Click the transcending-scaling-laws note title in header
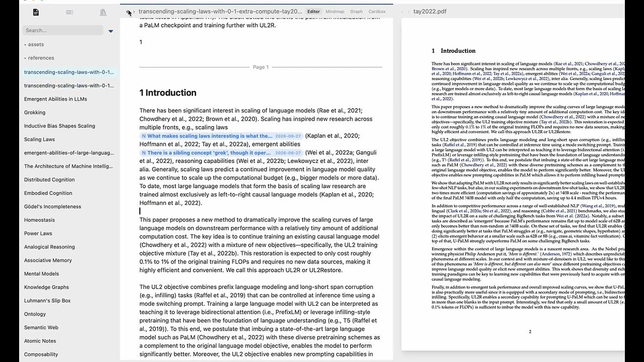644x362 pixels. click(x=220, y=11)
